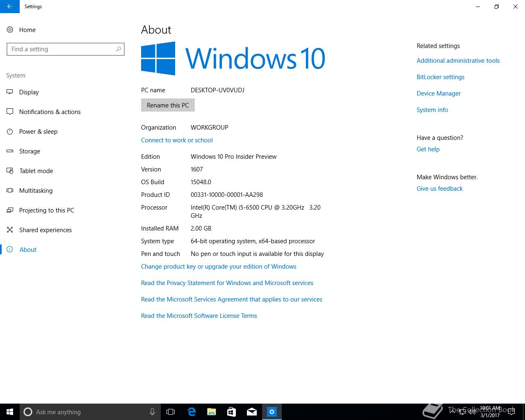525x420 pixels.
Task: Read the Privacy Statement link
Action: (x=227, y=283)
